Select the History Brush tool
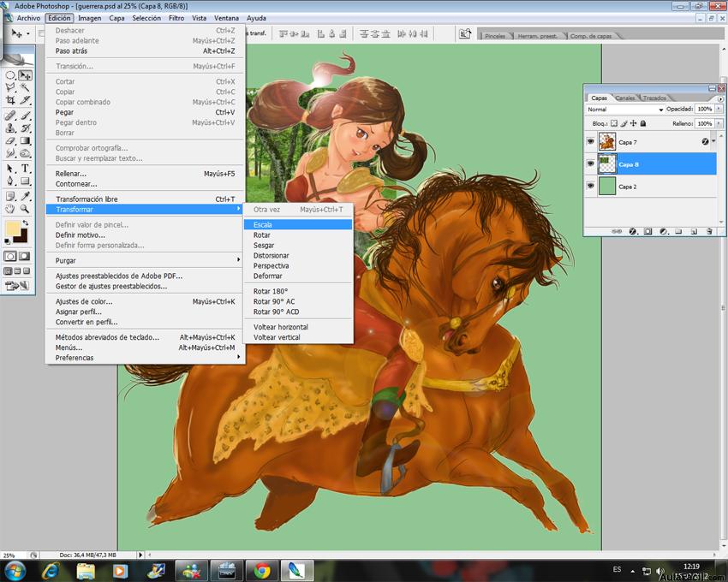 tap(25, 128)
